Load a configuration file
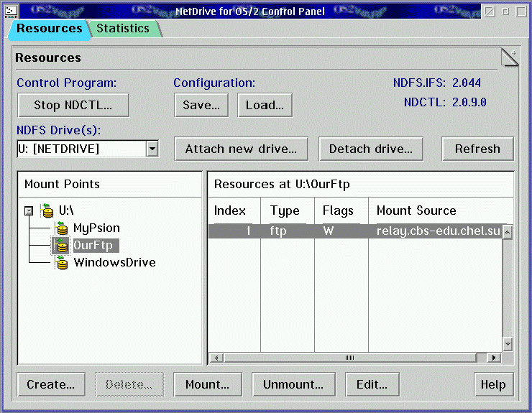 pos(265,105)
